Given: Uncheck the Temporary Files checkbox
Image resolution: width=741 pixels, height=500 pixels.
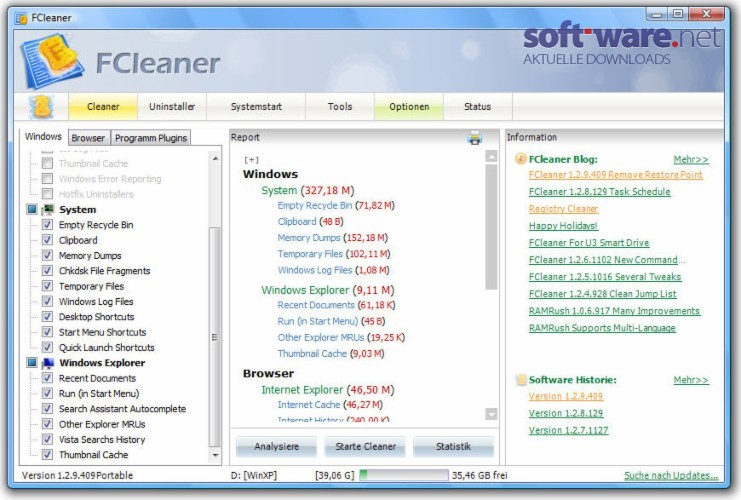Looking at the screenshot, I should pyautogui.click(x=47, y=286).
